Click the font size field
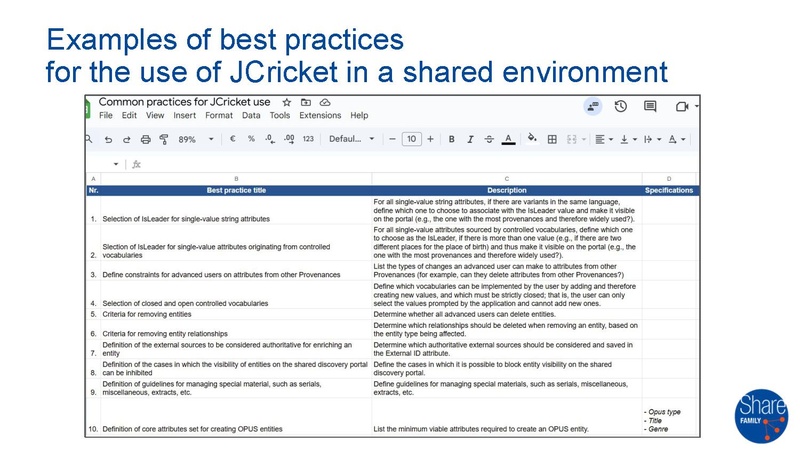 coord(411,139)
